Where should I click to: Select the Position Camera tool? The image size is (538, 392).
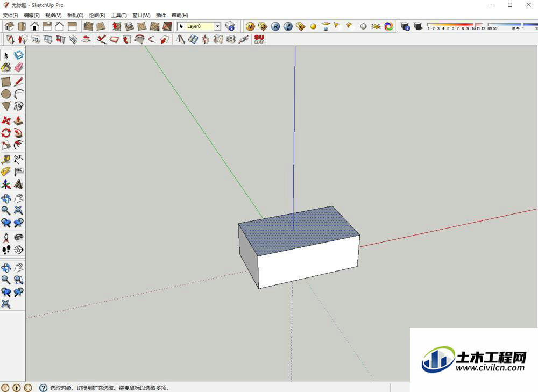click(x=6, y=237)
